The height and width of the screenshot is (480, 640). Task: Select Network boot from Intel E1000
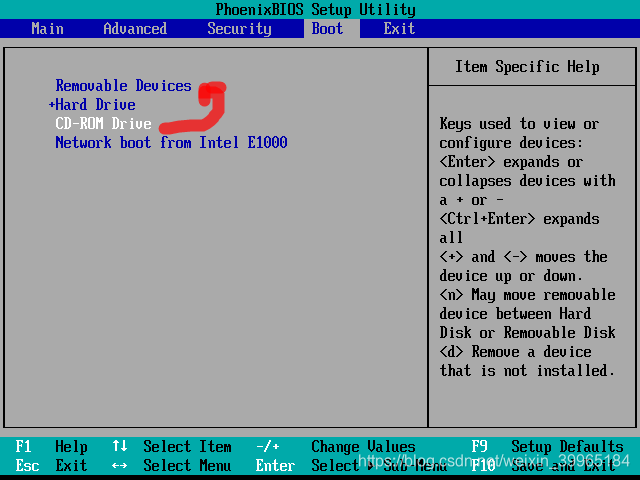[x=171, y=142]
